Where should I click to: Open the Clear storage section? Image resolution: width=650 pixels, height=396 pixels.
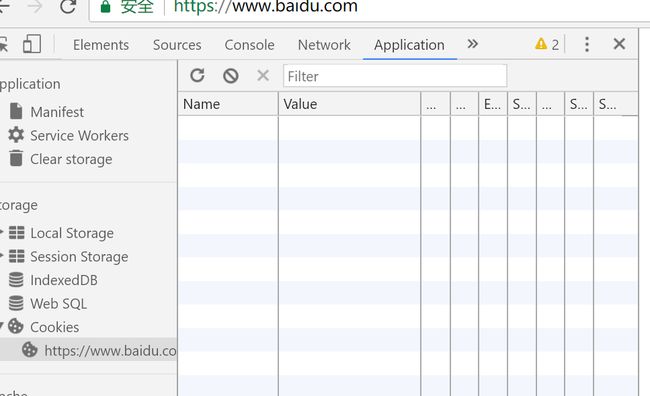(x=61, y=159)
